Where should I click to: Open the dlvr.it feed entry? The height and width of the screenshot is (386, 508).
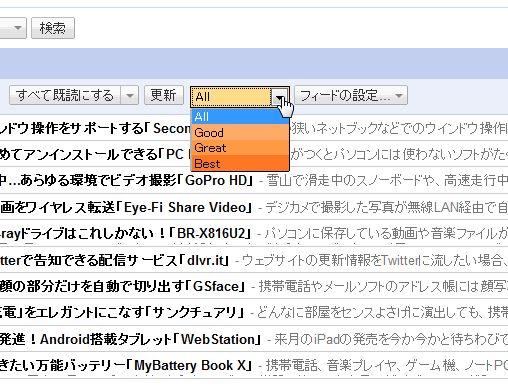pos(254,260)
